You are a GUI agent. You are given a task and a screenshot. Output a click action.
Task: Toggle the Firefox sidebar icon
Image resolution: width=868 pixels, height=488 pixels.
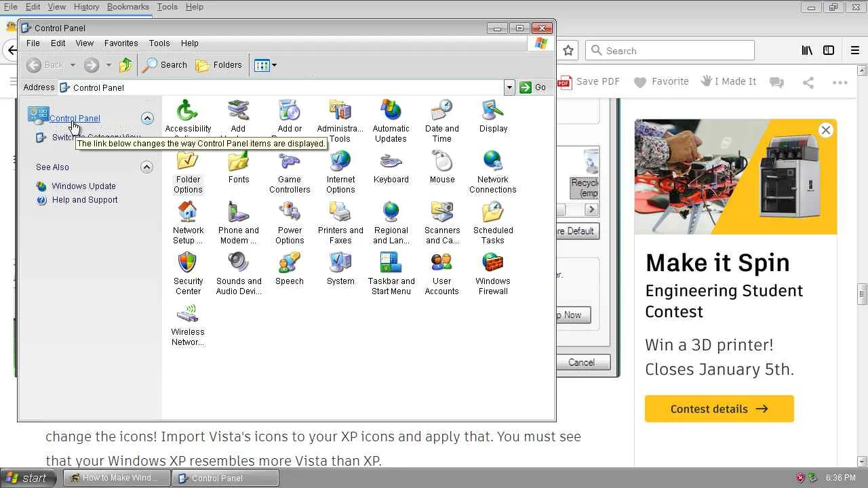tap(829, 50)
